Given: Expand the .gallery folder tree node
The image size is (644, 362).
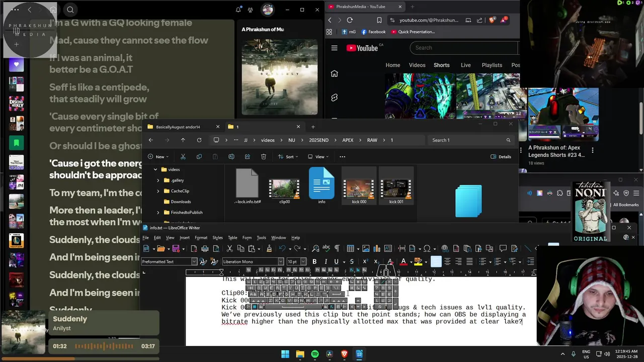Looking at the screenshot, I should [158, 180].
